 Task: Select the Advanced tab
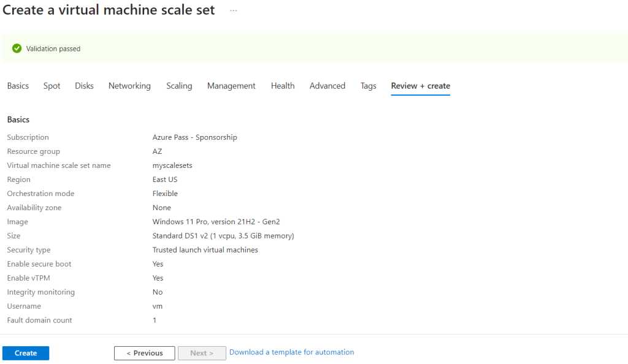tap(327, 86)
